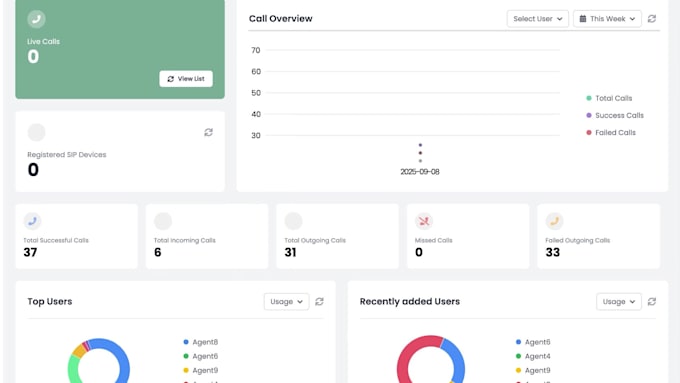Toggle Agent6 in Recently added Users legend

pyautogui.click(x=533, y=342)
